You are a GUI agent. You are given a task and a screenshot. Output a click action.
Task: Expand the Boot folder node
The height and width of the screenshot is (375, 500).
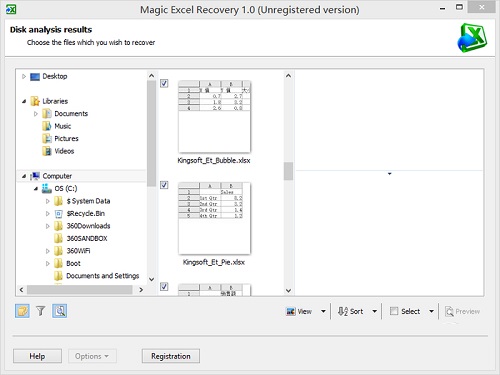pyautogui.click(x=48, y=263)
